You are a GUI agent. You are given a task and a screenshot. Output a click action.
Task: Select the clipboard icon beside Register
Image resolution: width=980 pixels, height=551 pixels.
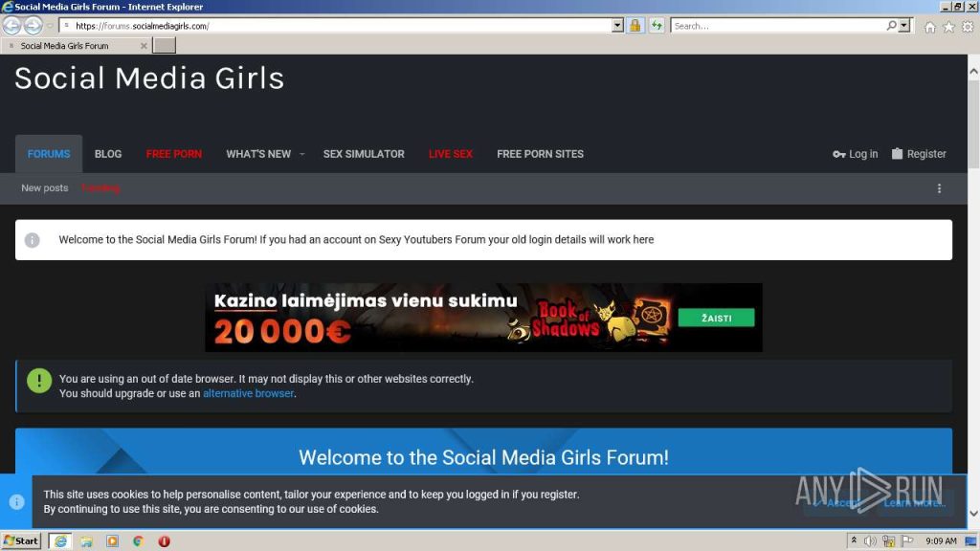pos(897,154)
